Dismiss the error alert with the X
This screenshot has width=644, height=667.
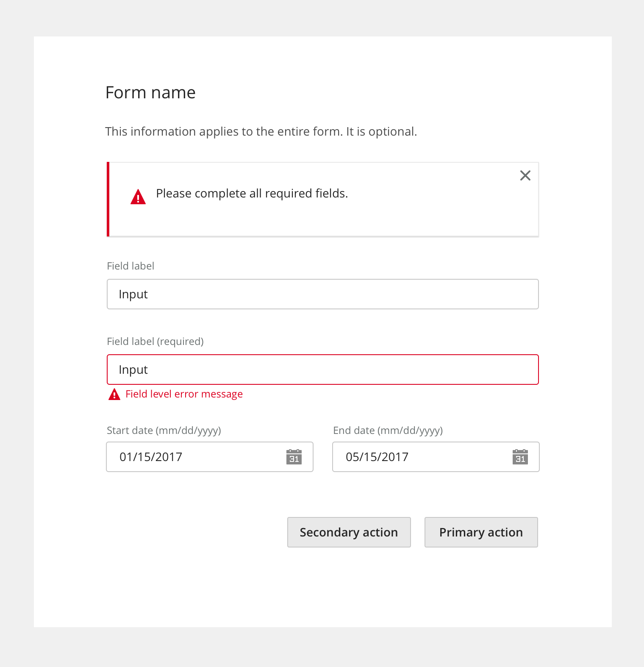(x=525, y=175)
